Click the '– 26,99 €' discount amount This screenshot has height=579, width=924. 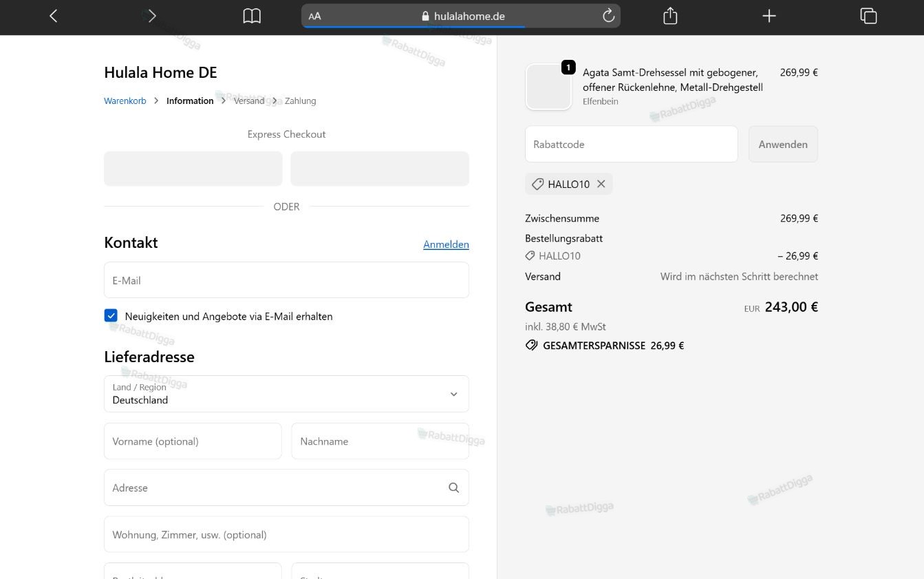pyautogui.click(x=798, y=255)
